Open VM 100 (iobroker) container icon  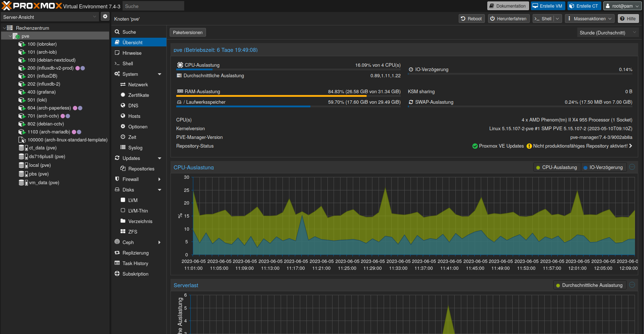coord(22,44)
